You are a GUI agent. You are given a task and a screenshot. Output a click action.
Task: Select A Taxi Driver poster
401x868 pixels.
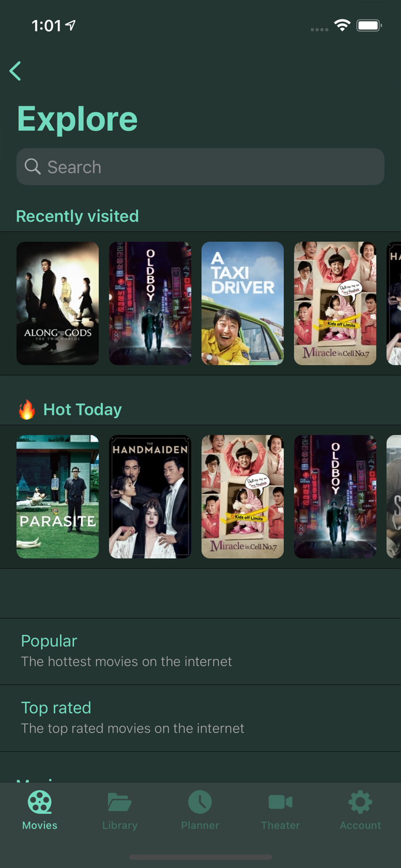[243, 303]
